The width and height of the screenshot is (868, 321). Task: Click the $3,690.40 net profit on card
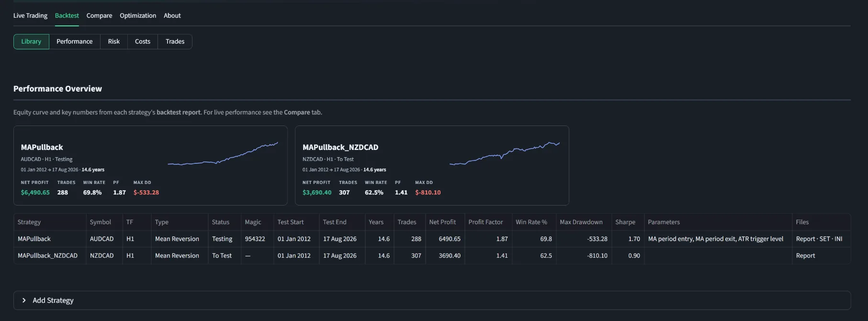pos(317,192)
